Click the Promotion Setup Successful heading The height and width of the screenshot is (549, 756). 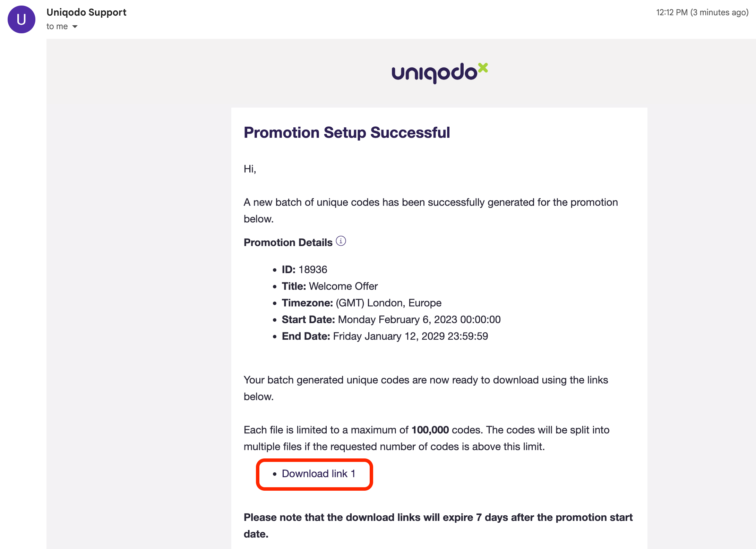click(347, 133)
